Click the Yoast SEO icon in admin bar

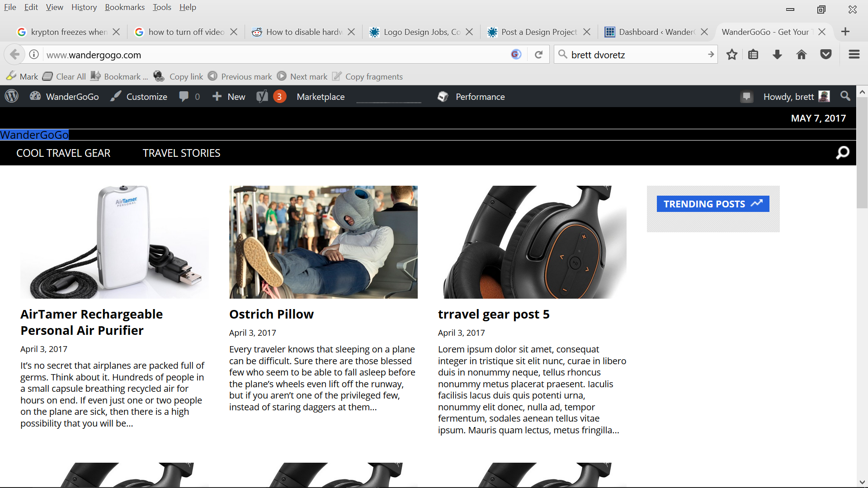(x=263, y=96)
